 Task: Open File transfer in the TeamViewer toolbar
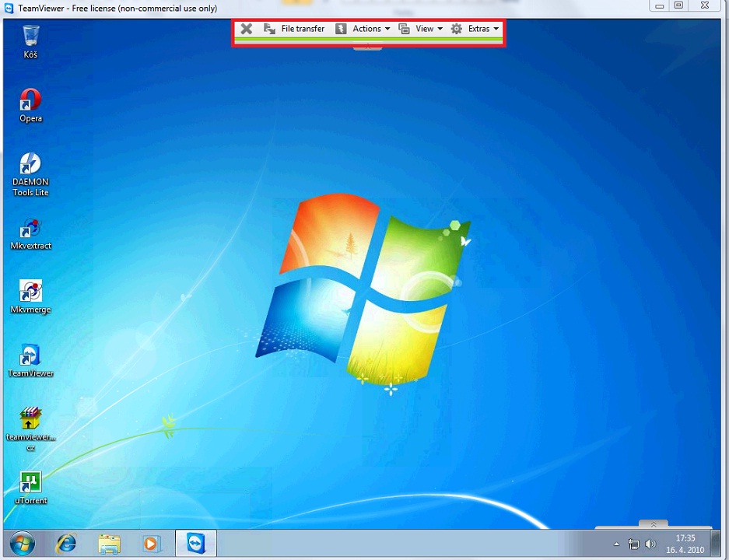[x=294, y=29]
